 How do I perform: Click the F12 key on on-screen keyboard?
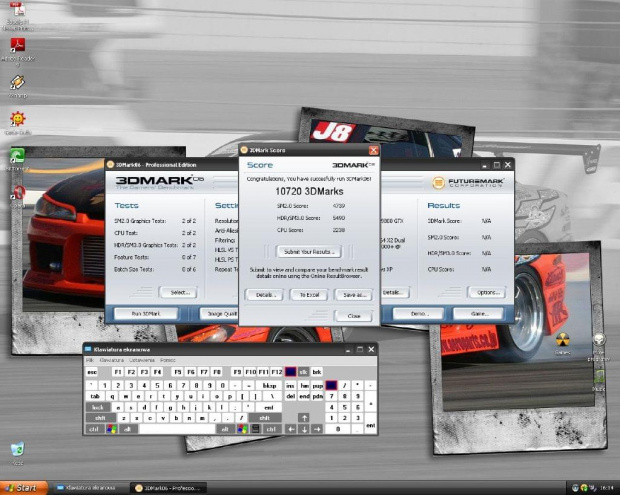coord(276,372)
